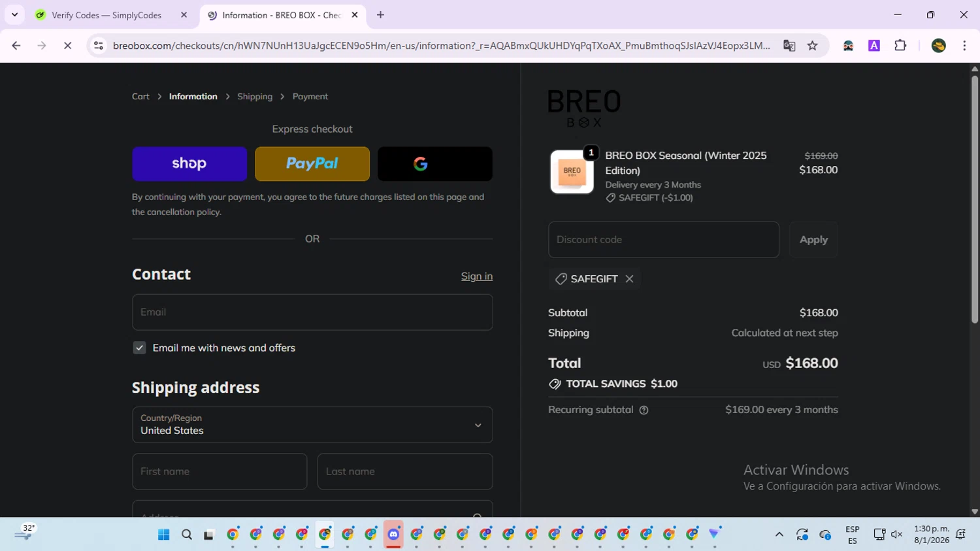Open the Extensions puzzle menu
The height and width of the screenshot is (551, 980).
tap(900, 46)
